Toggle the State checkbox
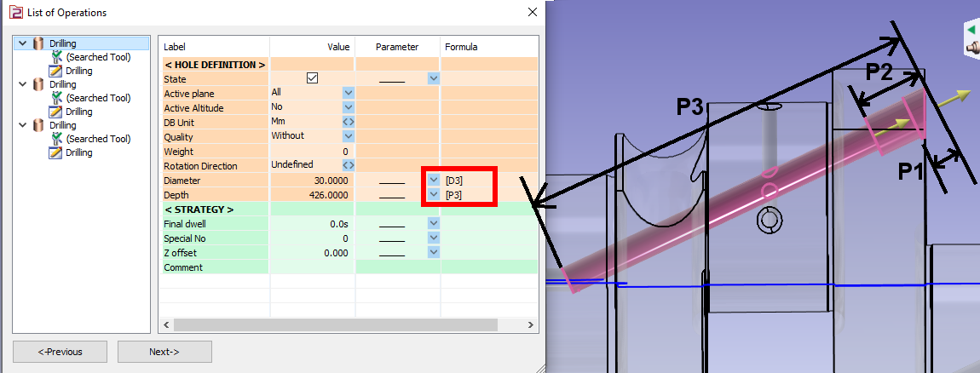The image size is (980, 373). tap(312, 78)
